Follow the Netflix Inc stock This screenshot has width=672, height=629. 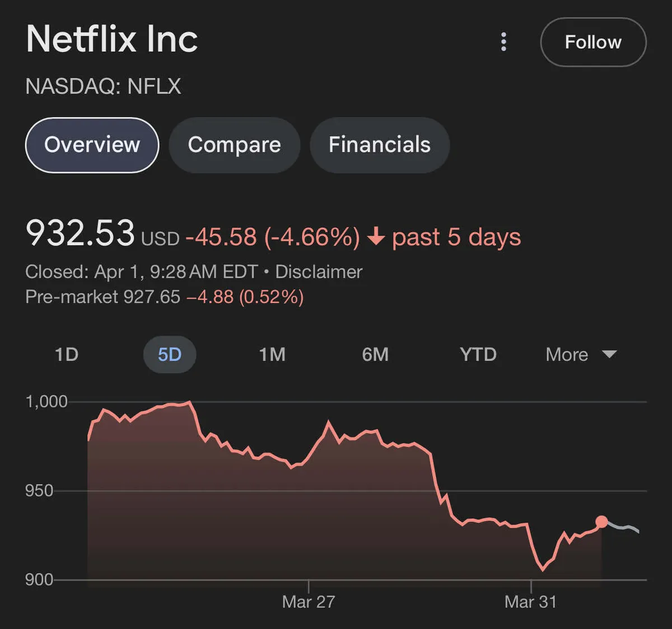coord(593,42)
